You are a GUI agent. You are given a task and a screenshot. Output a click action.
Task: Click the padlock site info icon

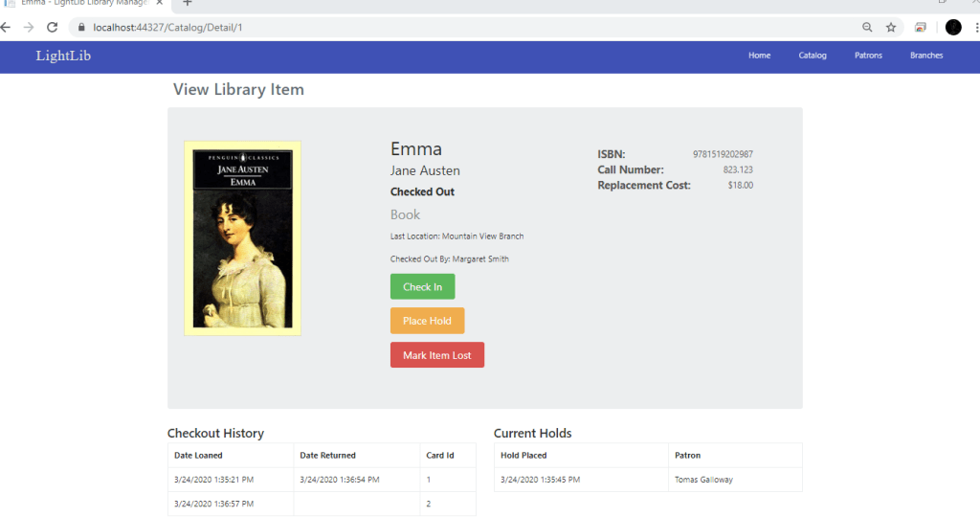click(x=81, y=28)
